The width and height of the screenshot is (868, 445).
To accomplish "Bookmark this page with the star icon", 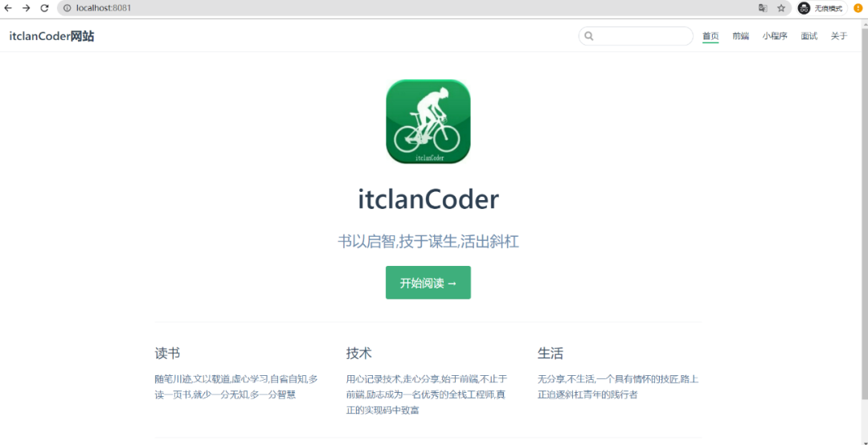I will pyautogui.click(x=781, y=8).
